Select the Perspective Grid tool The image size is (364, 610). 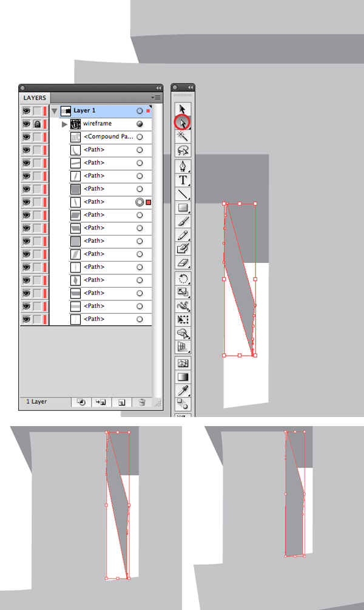coord(183,346)
